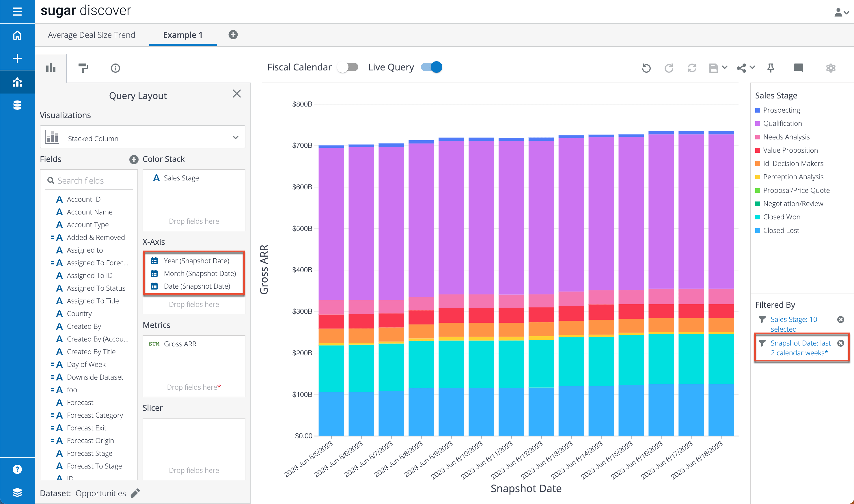The height and width of the screenshot is (504, 854).
Task: Add a new tab with plus icon
Action: click(x=233, y=35)
